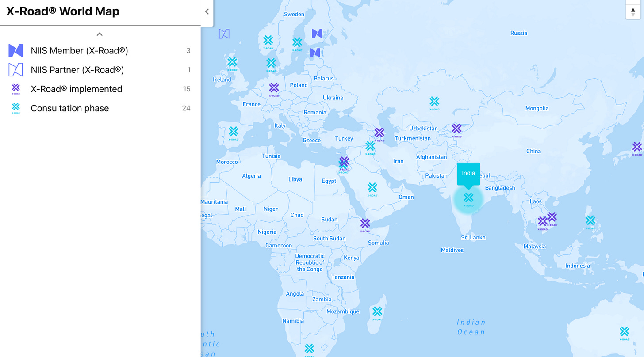
Task: Click the Ukraine country label
Action: (x=333, y=98)
